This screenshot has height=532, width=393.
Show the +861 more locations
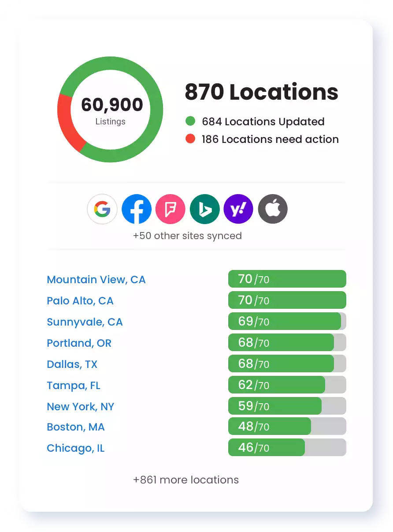pos(186,480)
